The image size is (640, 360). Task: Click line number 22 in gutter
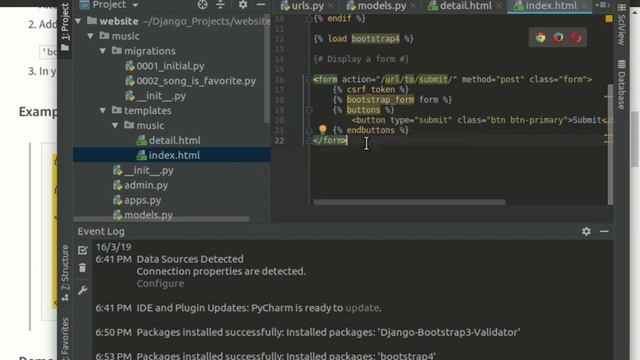[x=279, y=140]
